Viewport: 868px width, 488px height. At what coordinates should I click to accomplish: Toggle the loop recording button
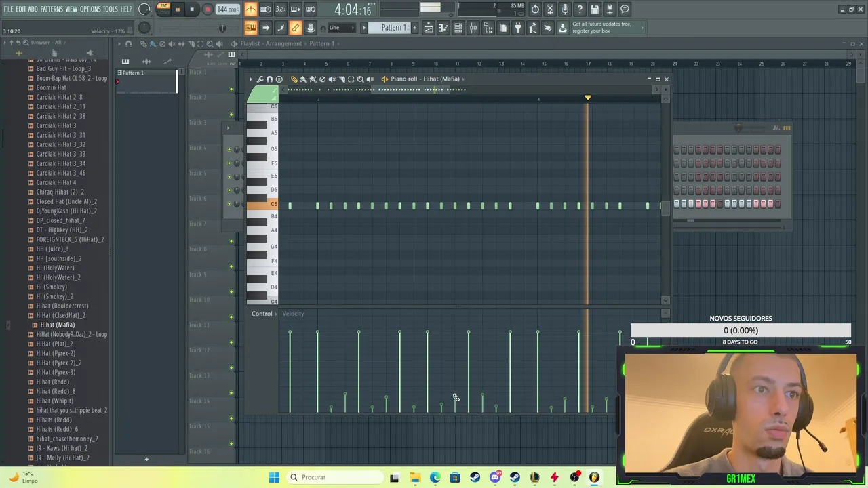click(310, 9)
